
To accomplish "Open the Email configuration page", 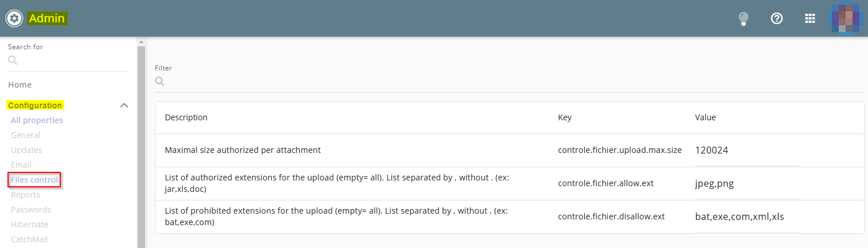I will coord(21,165).
